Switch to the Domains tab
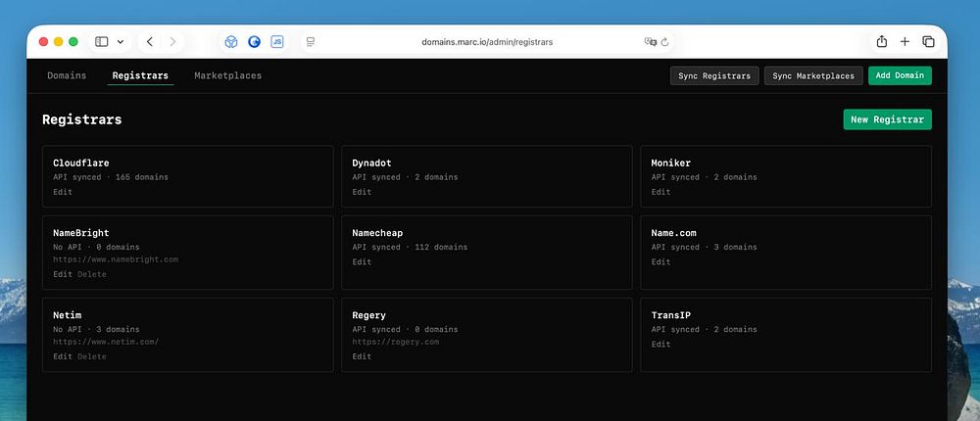 (67, 75)
